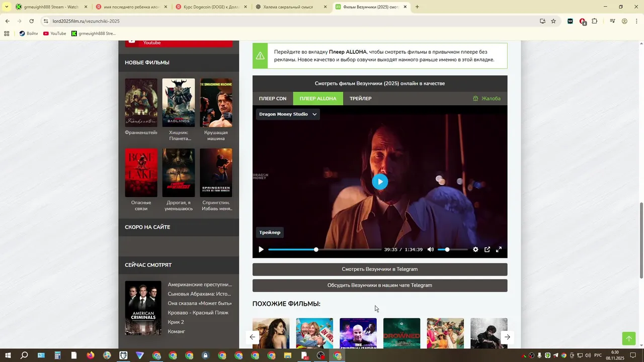Reload the page
The image size is (644, 362).
31,21
